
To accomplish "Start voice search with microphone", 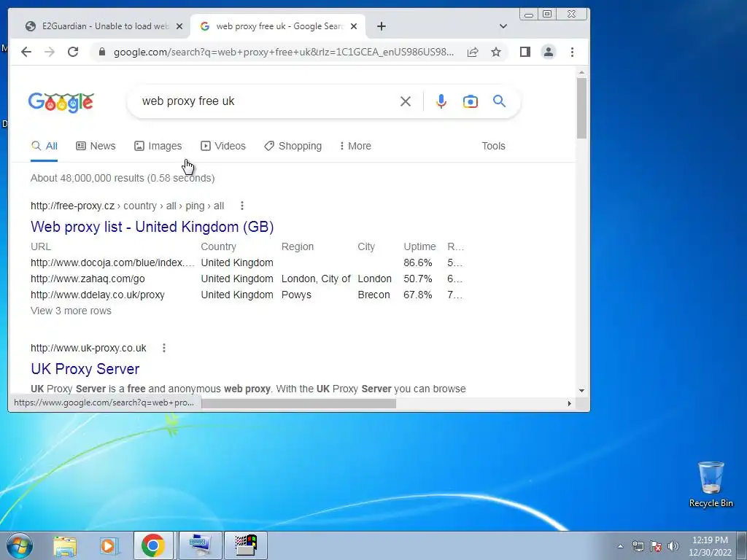I will pyautogui.click(x=441, y=101).
